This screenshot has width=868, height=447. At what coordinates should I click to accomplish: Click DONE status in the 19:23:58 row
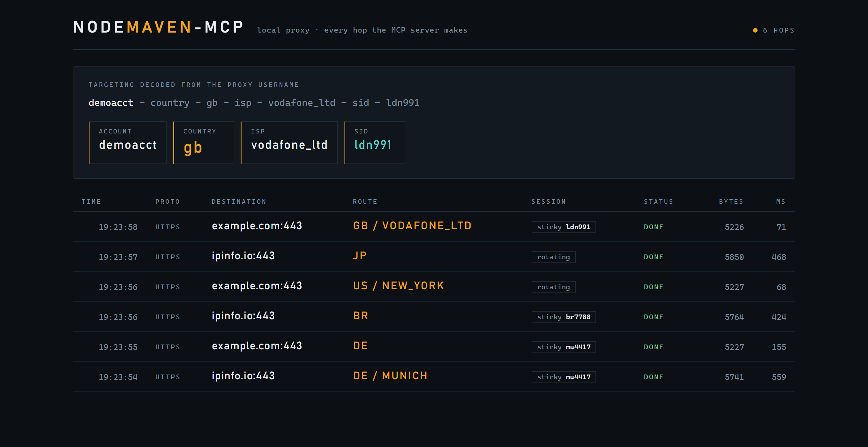[x=654, y=227]
